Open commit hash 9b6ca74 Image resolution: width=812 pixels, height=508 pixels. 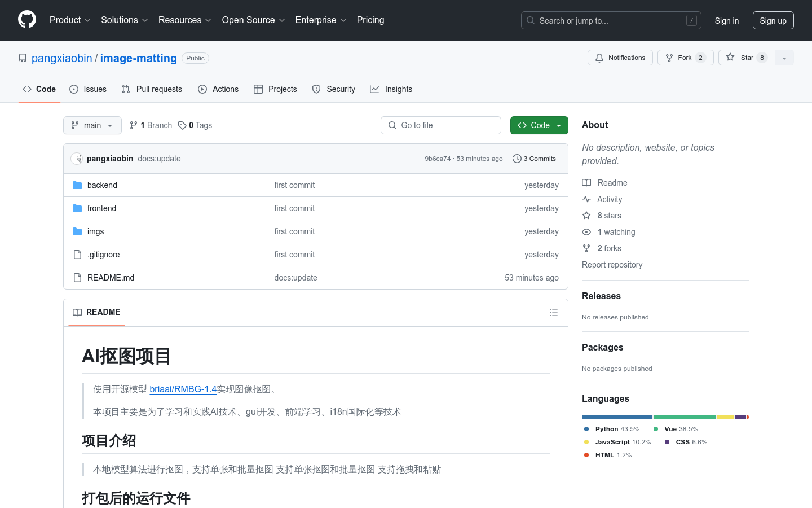438,159
